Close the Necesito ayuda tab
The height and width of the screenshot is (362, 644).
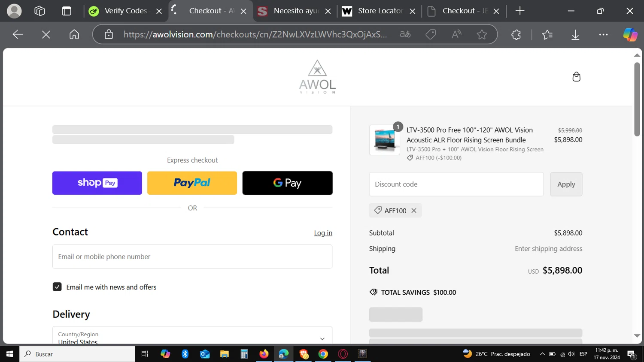tap(328, 12)
